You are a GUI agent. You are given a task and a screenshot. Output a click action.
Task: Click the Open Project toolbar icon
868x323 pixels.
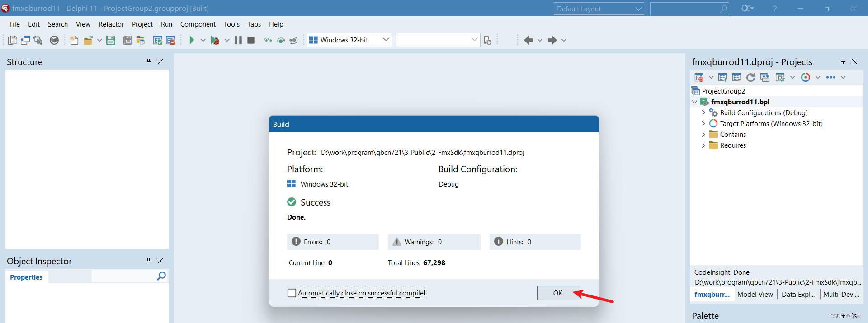(x=141, y=40)
